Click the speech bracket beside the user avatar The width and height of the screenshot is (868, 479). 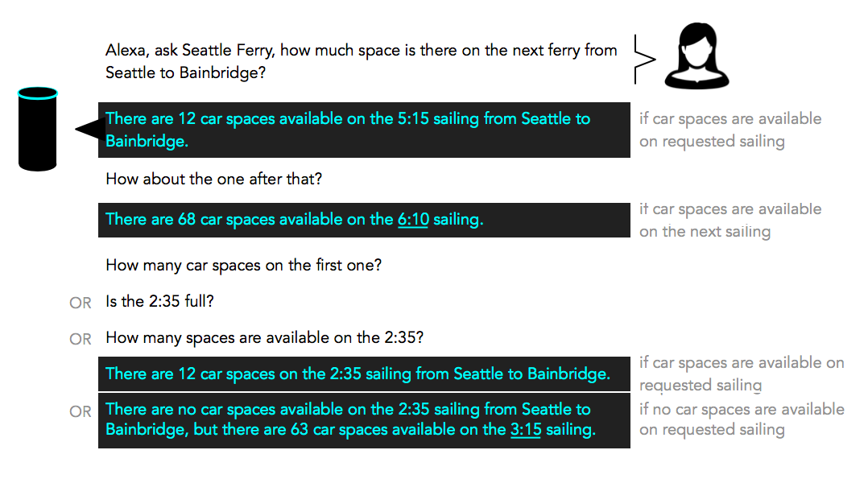645,60
